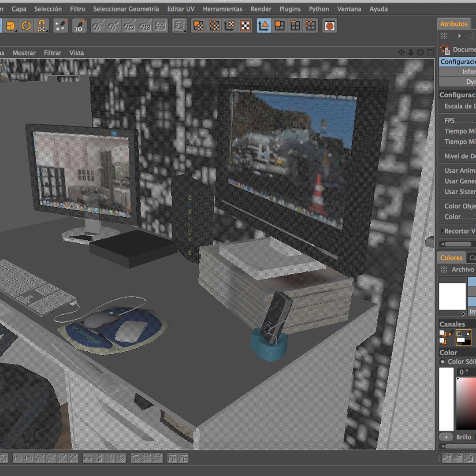Open the Ayuda menu
The image size is (476, 476).
[x=379, y=9]
